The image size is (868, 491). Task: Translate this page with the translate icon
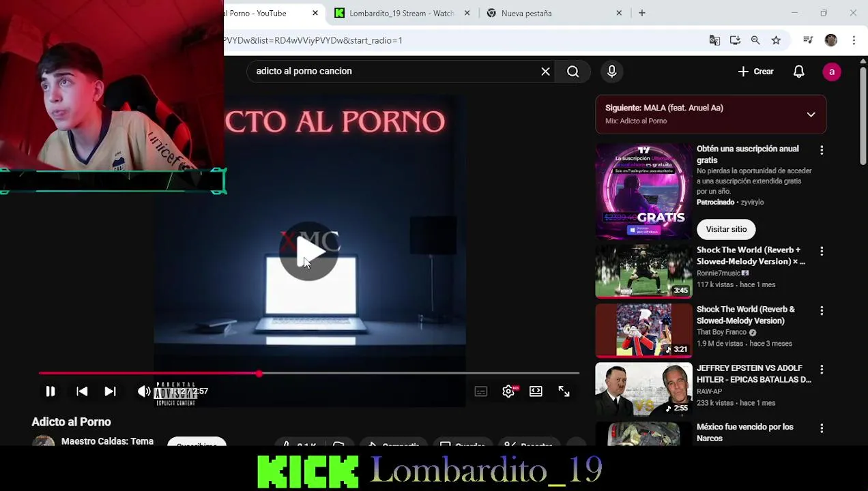point(714,40)
